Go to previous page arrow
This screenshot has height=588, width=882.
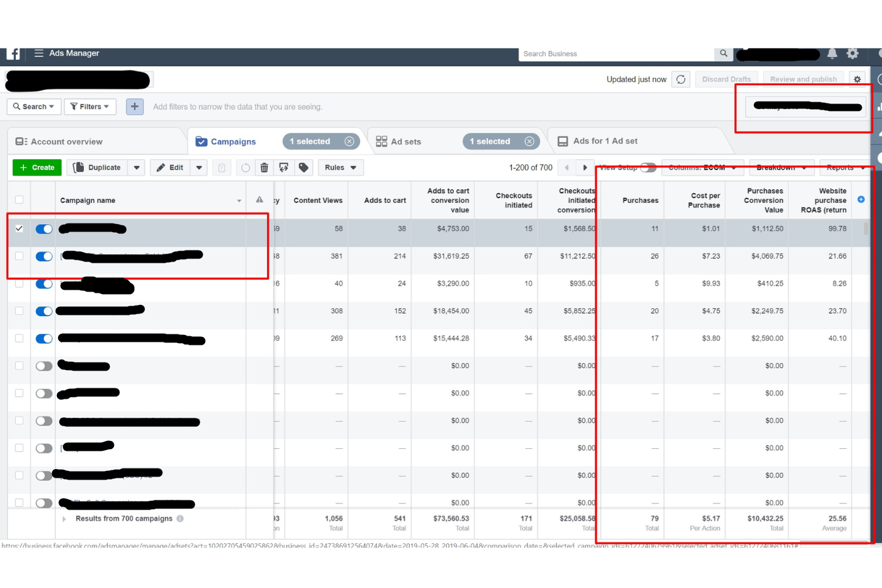pyautogui.click(x=567, y=167)
